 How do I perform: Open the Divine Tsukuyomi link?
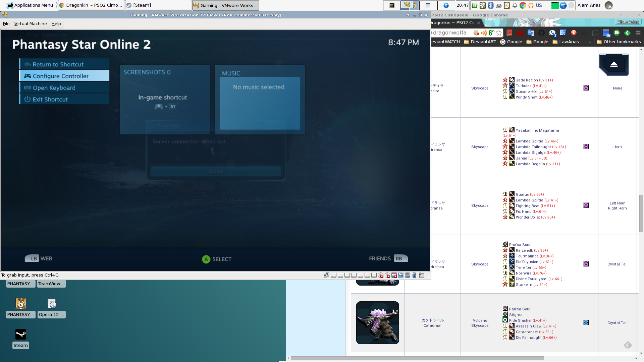pos(531,279)
